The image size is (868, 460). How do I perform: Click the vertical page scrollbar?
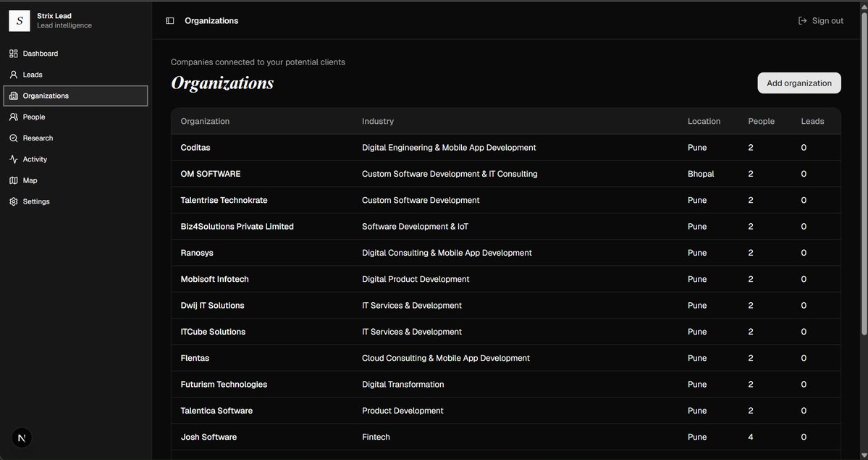pyautogui.click(x=864, y=173)
